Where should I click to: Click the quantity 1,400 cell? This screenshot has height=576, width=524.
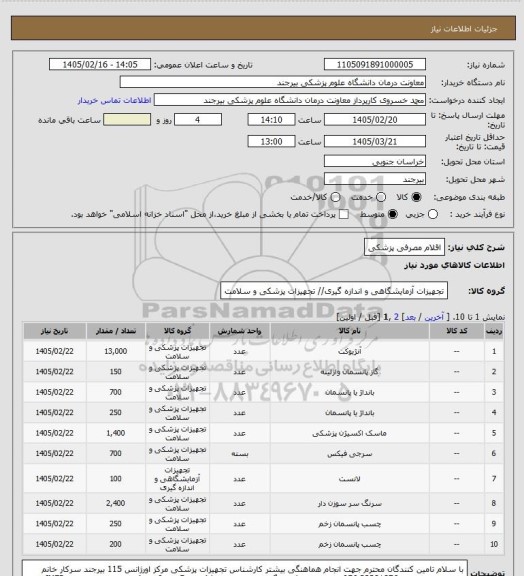point(116,433)
